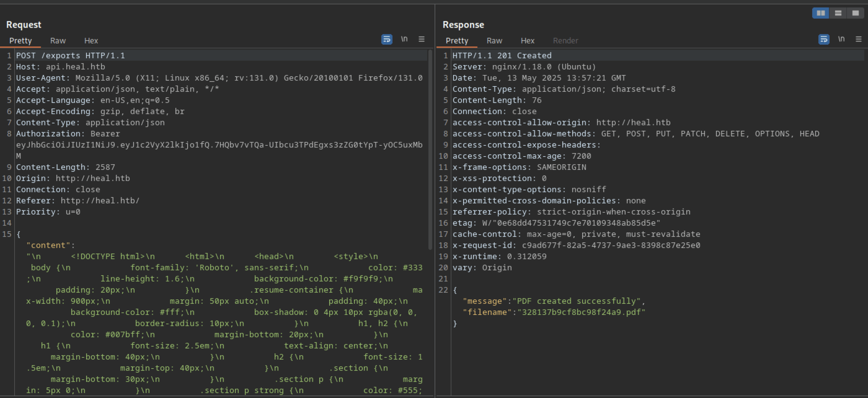Open Response panel hamburger options menu
Image resolution: width=868 pixels, height=398 pixels.
(859, 39)
